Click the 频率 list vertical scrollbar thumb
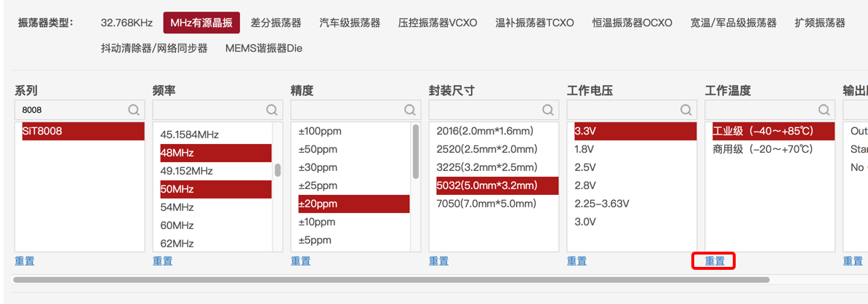This screenshot has width=868, height=304. [x=278, y=170]
